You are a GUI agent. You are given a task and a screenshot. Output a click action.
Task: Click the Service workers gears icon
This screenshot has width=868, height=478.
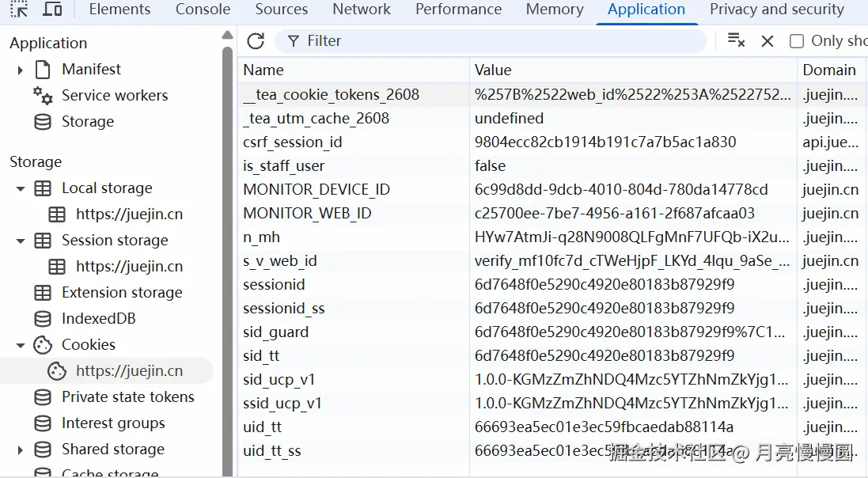[43, 96]
